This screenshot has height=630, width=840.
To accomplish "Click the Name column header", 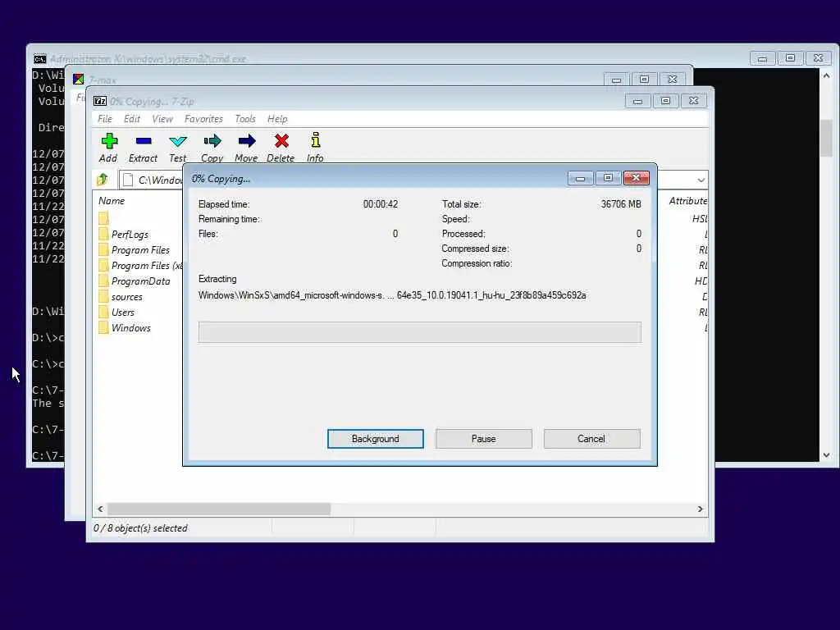I will [112, 201].
